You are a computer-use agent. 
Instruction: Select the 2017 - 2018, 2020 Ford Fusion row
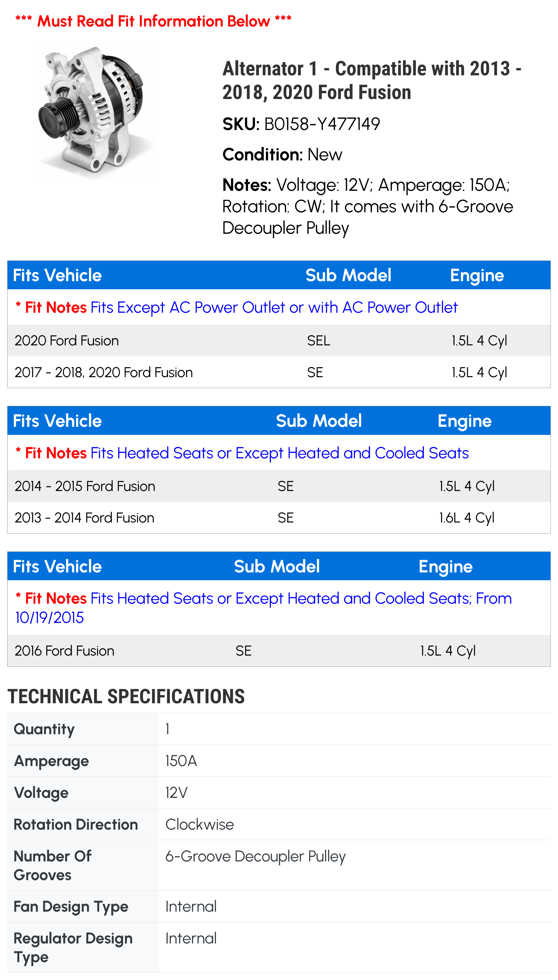[279, 372]
